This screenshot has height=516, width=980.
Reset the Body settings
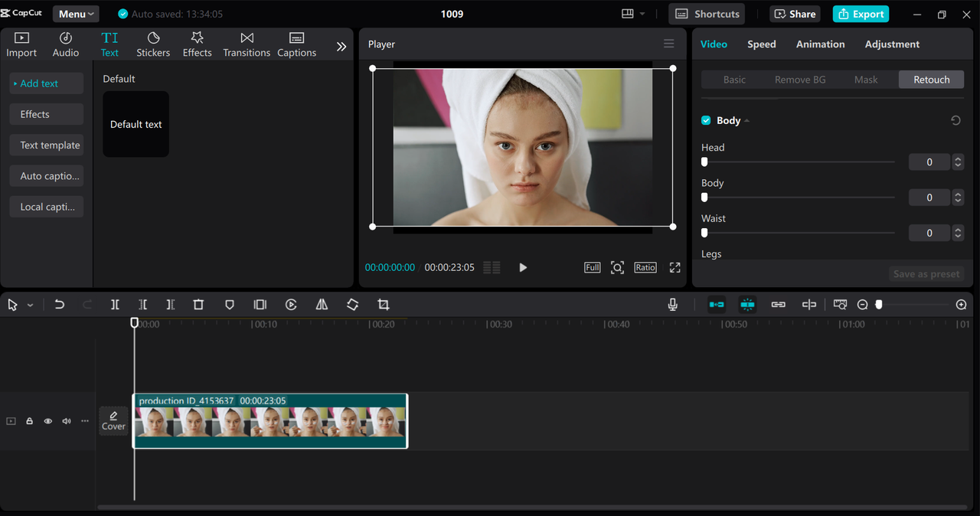coord(955,120)
